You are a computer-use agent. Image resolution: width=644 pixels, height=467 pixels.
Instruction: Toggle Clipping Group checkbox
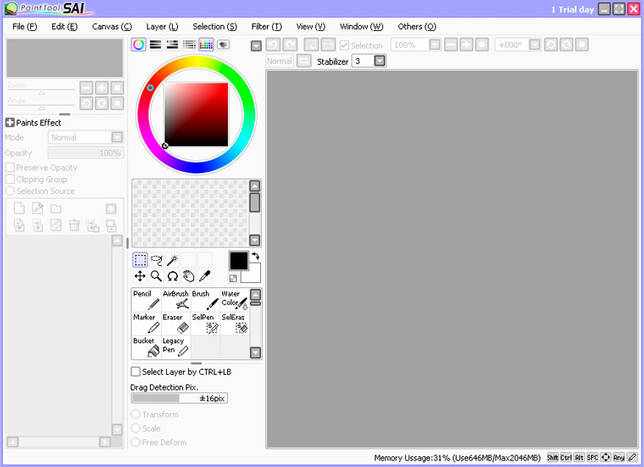[11, 179]
